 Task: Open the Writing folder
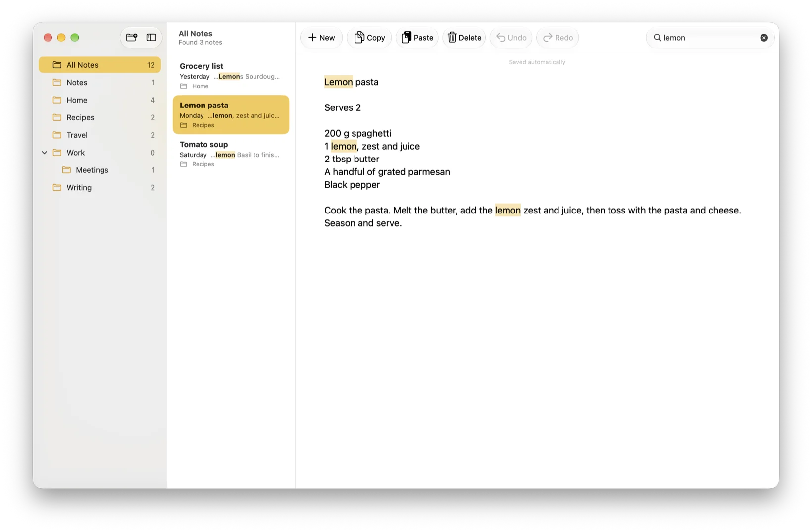click(x=100, y=187)
